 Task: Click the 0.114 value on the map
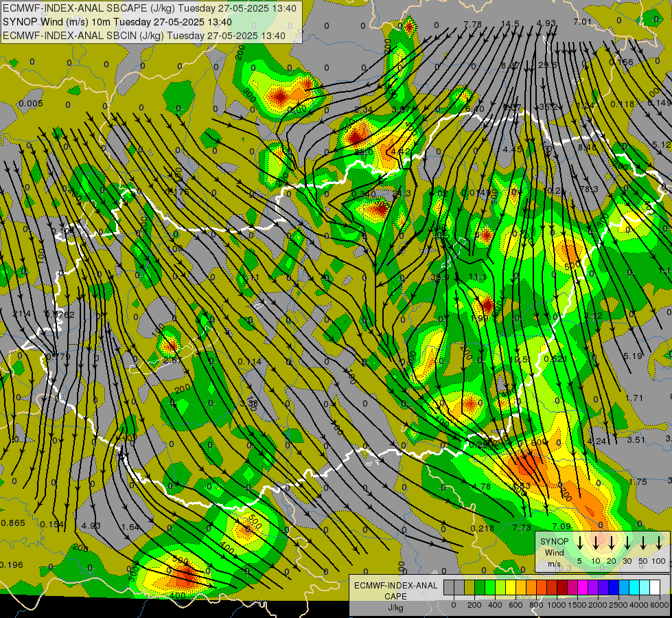tap(249, 362)
